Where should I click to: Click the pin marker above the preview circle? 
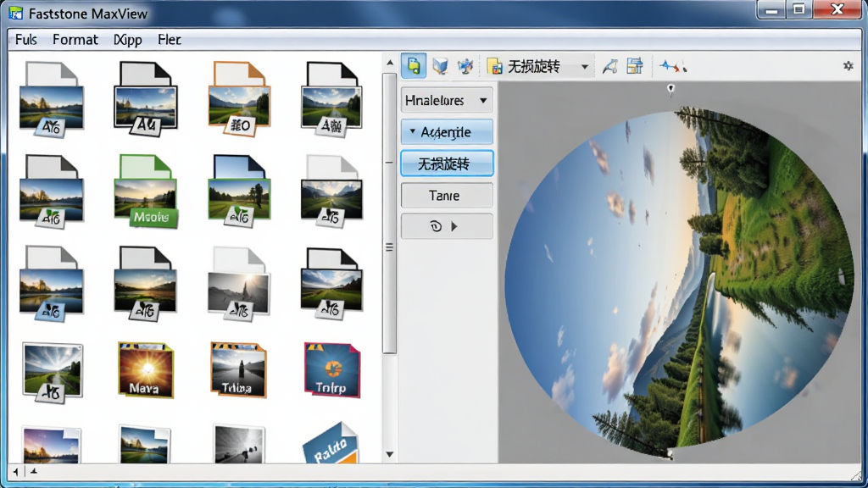(x=671, y=89)
